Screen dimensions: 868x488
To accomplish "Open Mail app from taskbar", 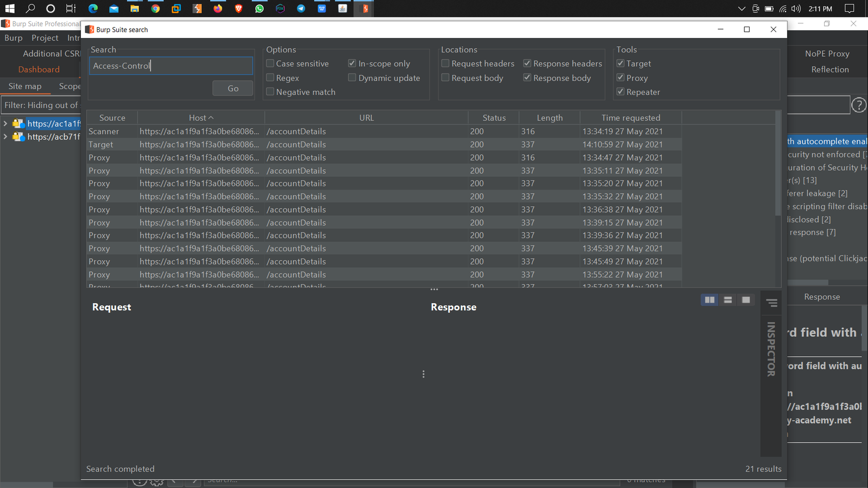I will (114, 9).
